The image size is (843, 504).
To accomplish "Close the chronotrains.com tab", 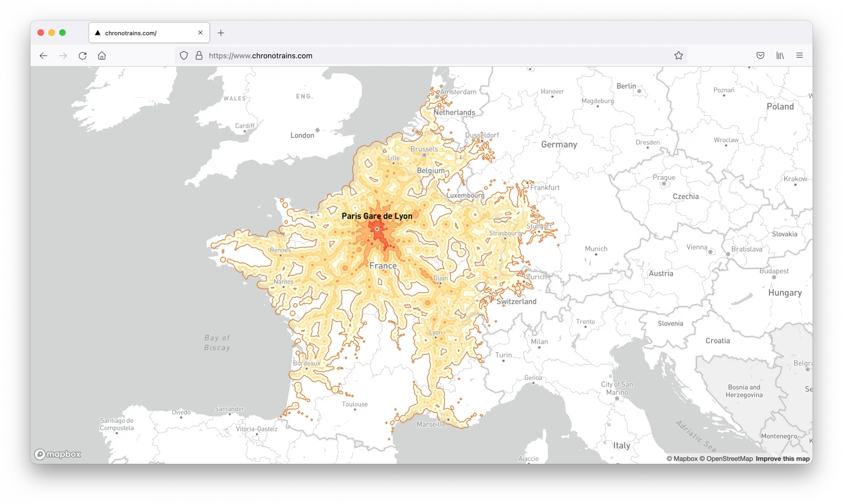I will [x=200, y=33].
